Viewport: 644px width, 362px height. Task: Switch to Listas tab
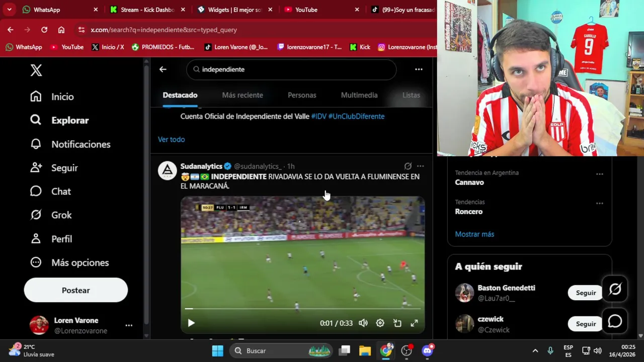(x=411, y=95)
